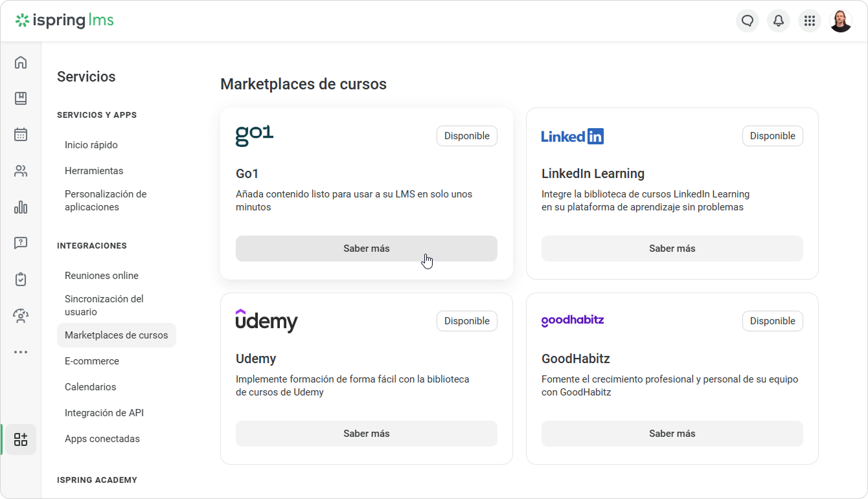Open the clipboard tasks icon in sidebar

(x=21, y=280)
